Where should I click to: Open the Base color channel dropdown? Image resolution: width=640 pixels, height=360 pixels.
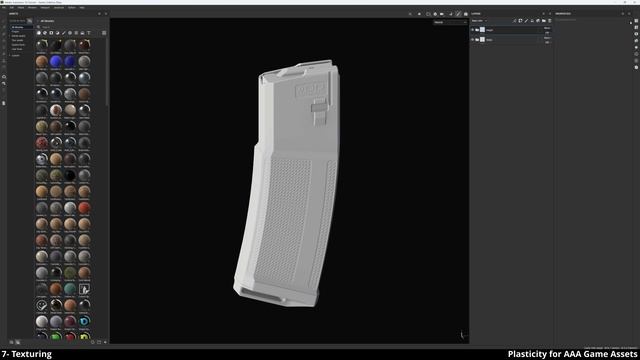pyautogui.click(x=479, y=20)
